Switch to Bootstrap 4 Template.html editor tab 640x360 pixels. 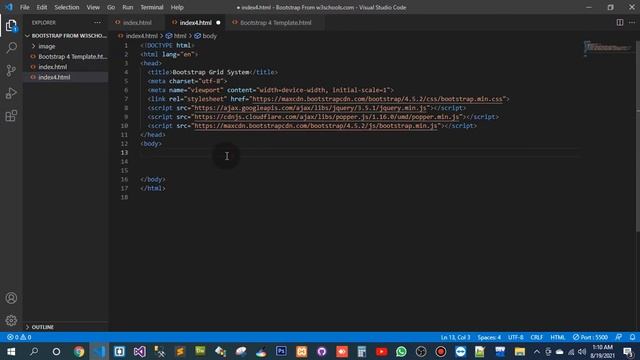276,22
